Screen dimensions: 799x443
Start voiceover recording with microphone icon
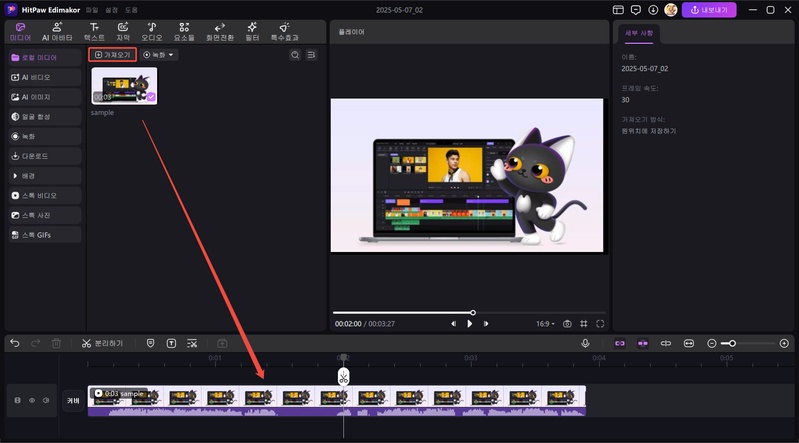click(x=585, y=343)
